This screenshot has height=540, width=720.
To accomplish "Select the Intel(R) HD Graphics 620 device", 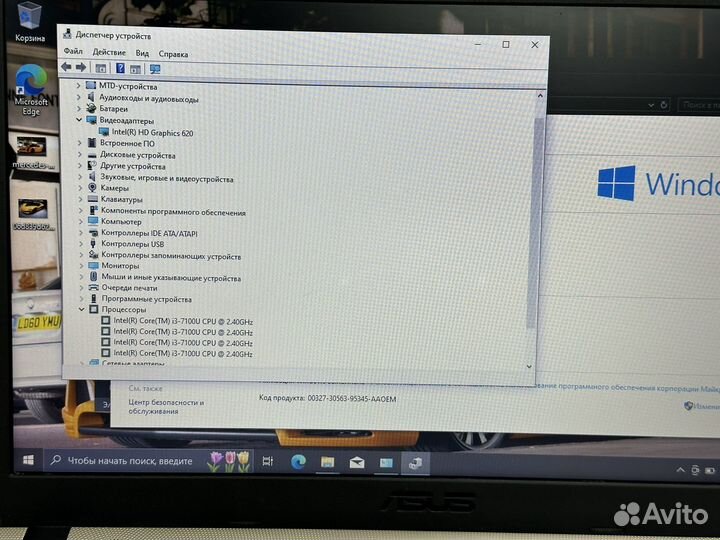I will [152, 132].
